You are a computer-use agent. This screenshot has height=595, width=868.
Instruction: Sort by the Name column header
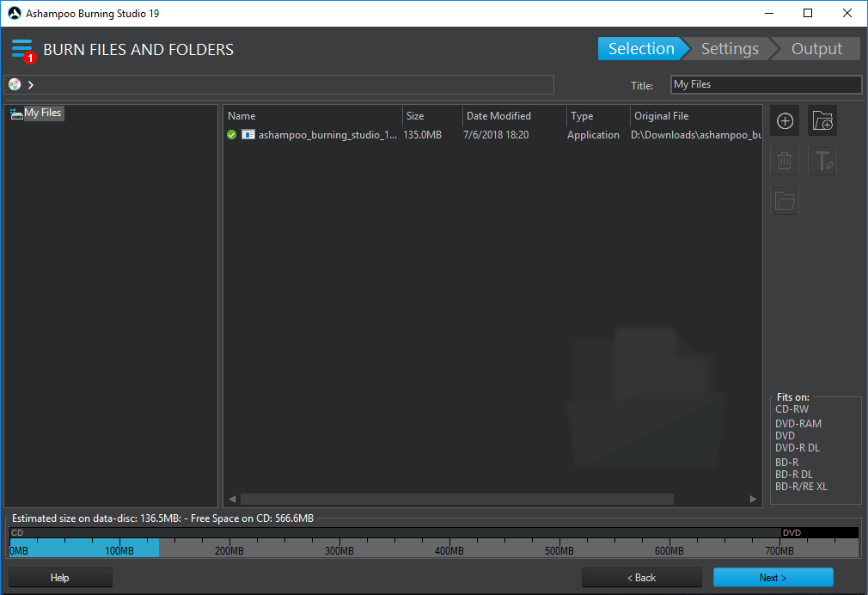(313, 116)
